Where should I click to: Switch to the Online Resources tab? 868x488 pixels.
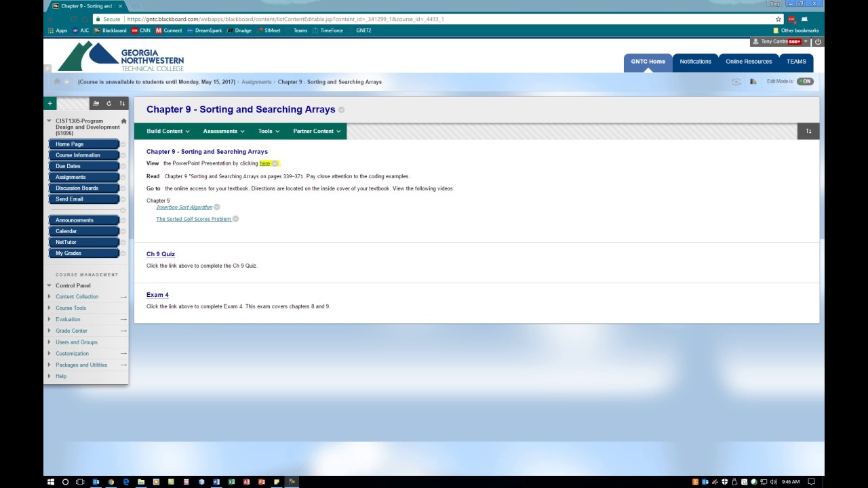coord(749,62)
